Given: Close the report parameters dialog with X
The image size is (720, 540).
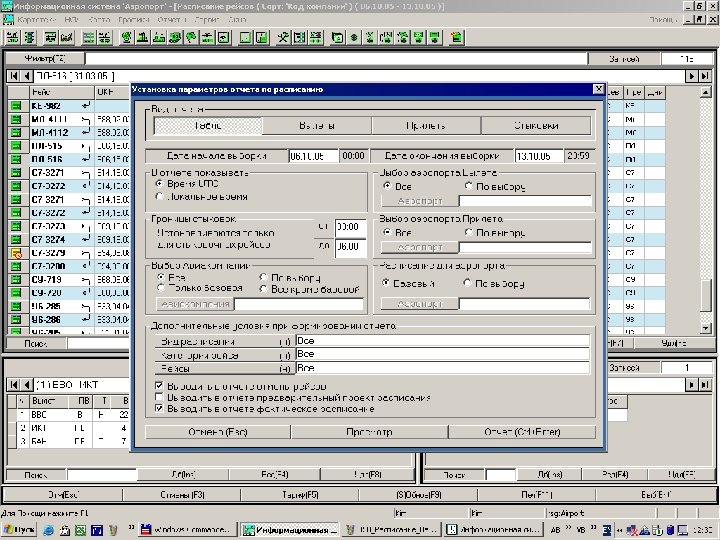Looking at the screenshot, I should tap(598, 89).
